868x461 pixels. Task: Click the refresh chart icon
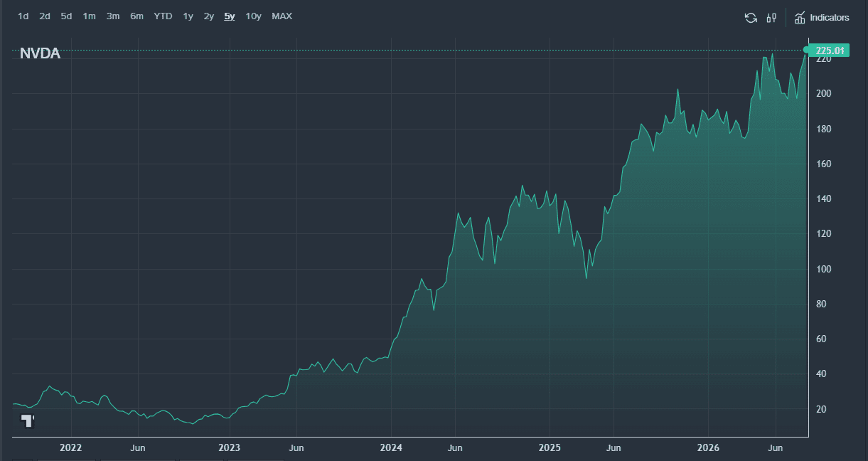click(x=751, y=18)
